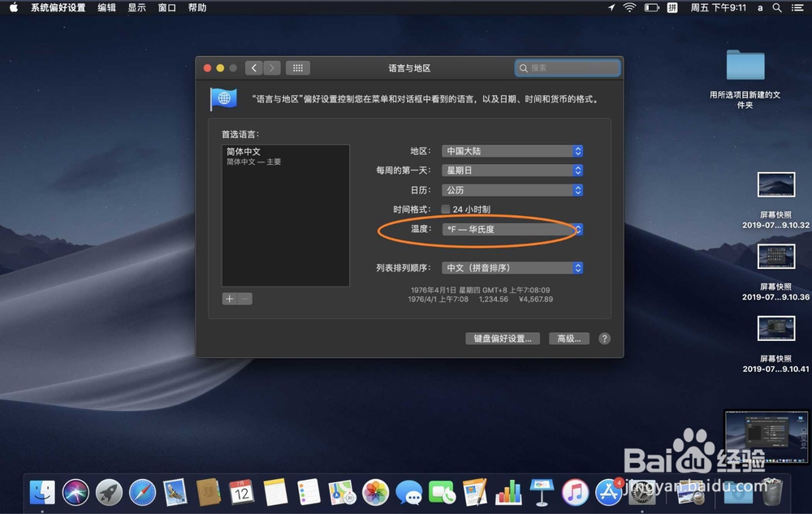Add a language with plus button

pos(230,299)
